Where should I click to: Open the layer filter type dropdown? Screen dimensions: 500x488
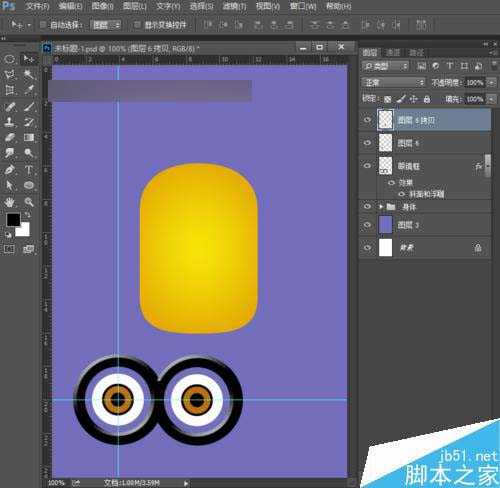pos(385,66)
